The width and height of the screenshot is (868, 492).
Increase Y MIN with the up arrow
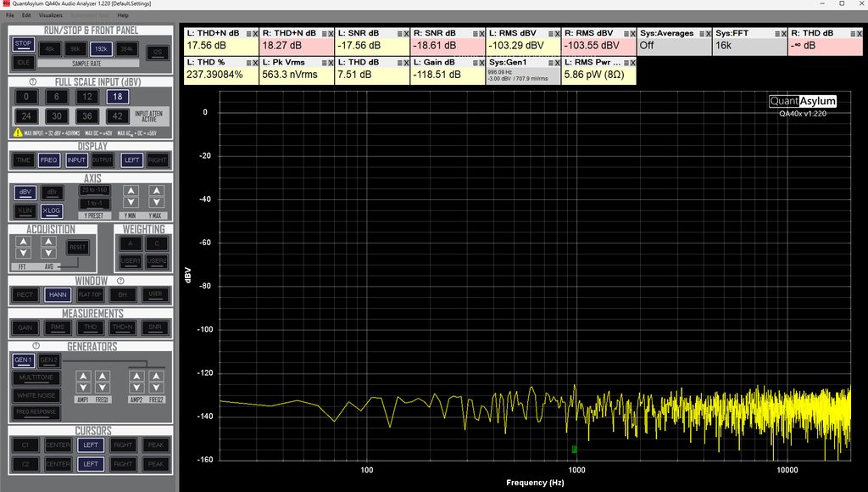tap(131, 191)
